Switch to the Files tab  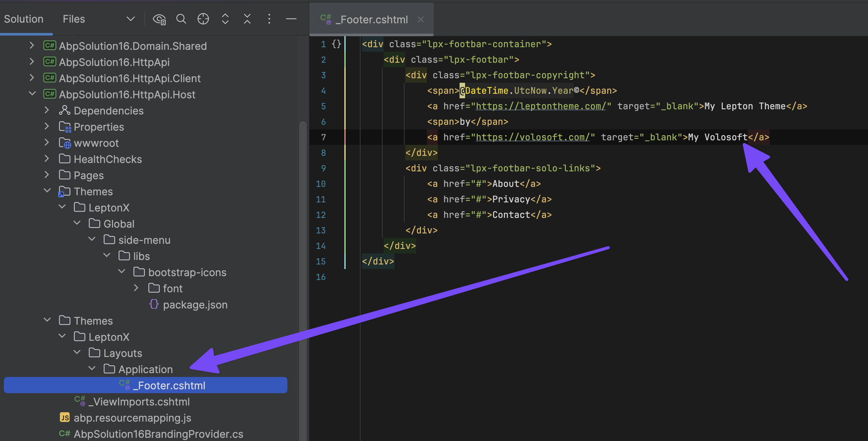(73, 19)
